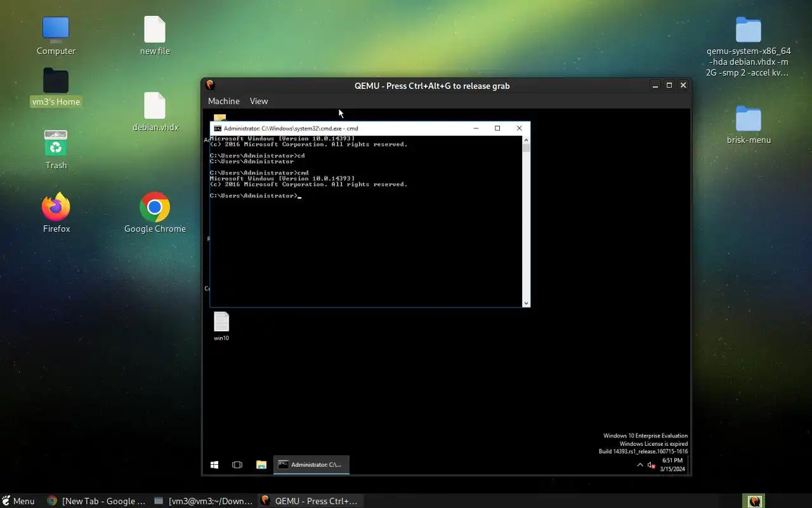Click the muted volume icon in the guest tray
Viewport: 812px width, 508px height.
coord(651,465)
